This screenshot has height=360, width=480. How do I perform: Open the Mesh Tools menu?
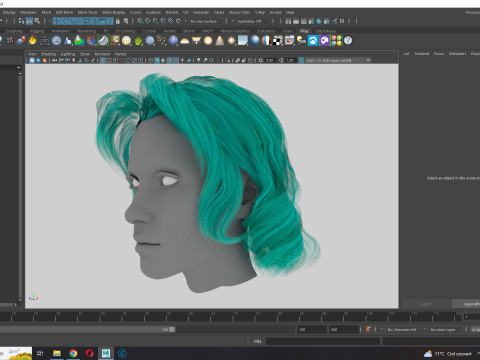87,12
